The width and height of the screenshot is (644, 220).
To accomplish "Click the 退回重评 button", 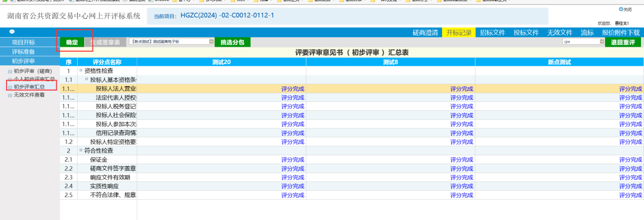I will coord(623,42).
